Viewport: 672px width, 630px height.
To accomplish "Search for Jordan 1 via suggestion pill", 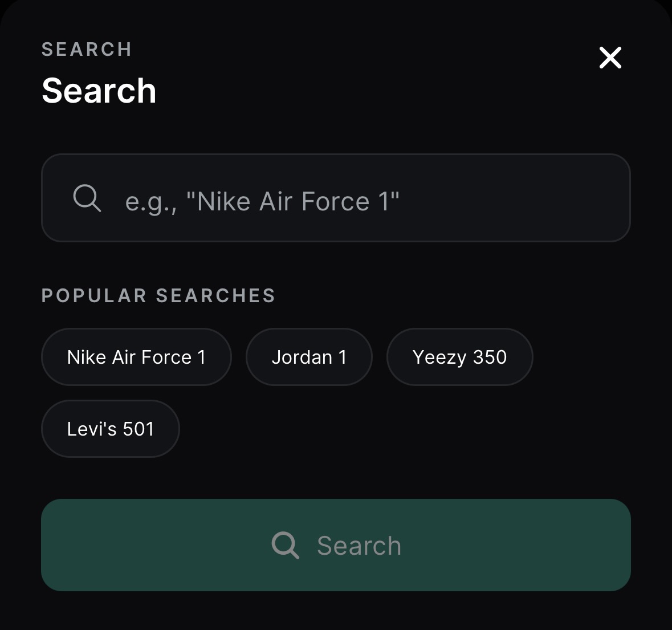I will tap(309, 357).
